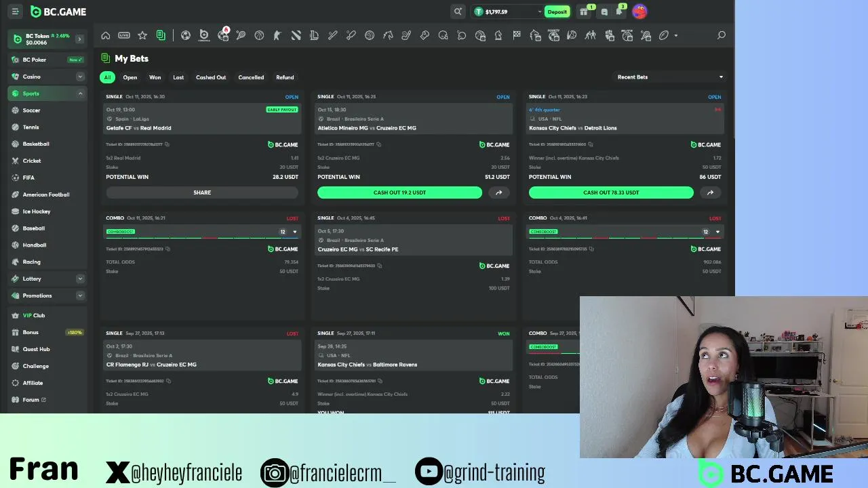Open American Football in sidebar

coord(47,195)
